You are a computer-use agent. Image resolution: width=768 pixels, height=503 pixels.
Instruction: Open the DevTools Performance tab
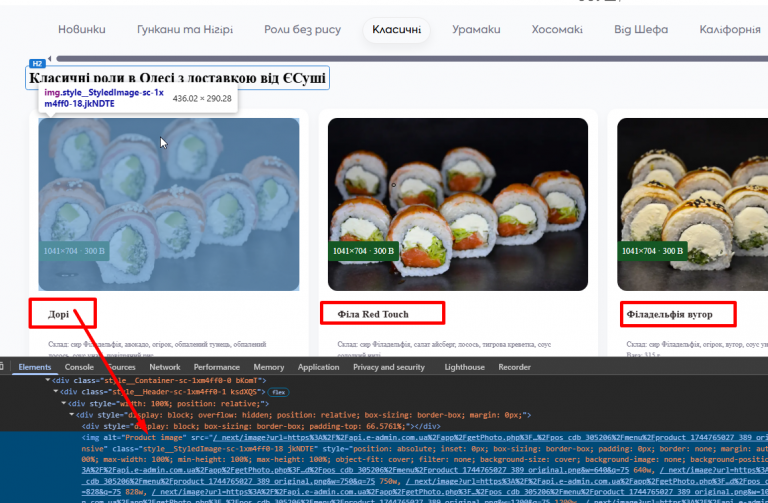216,367
